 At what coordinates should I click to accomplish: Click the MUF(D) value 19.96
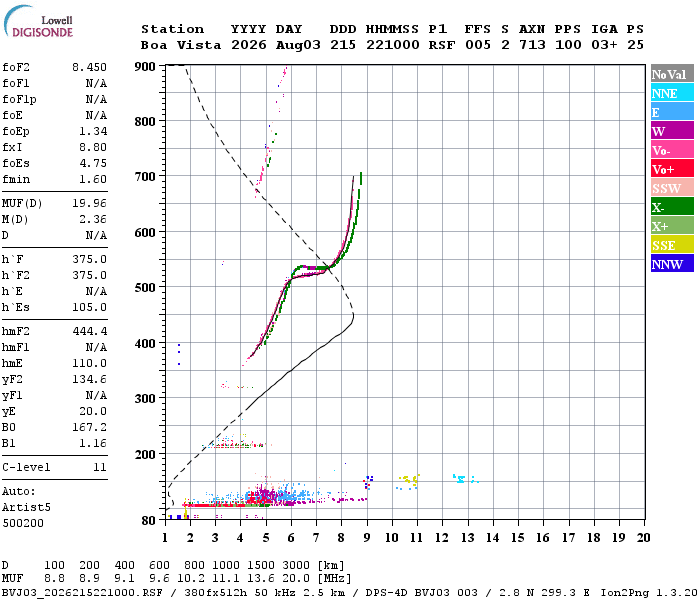point(89,203)
